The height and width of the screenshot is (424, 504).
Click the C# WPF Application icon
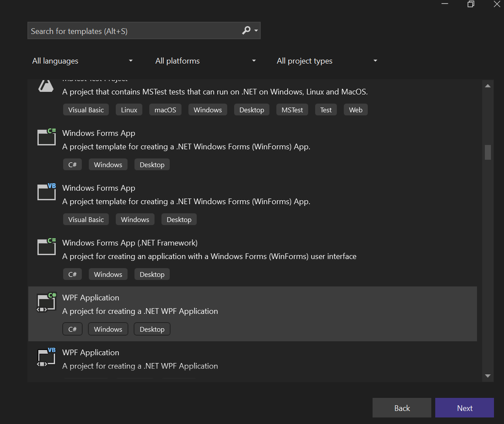pyautogui.click(x=47, y=302)
